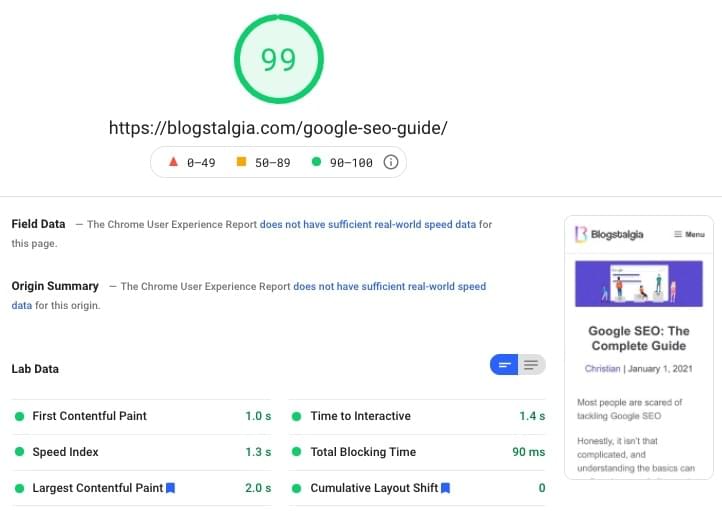The image size is (722, 511).
Task: Expand the Time to Interactive metric
Action: [x=360, y=416]
